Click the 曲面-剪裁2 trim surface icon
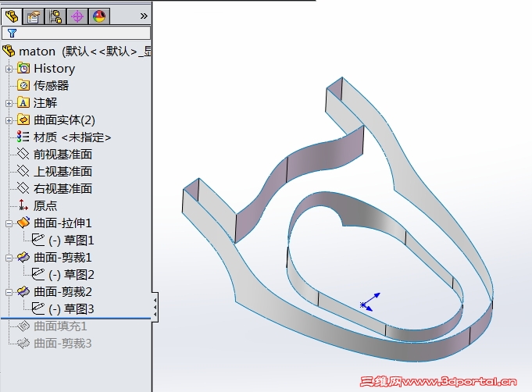 pyautogui.click(x=23, y=291)
